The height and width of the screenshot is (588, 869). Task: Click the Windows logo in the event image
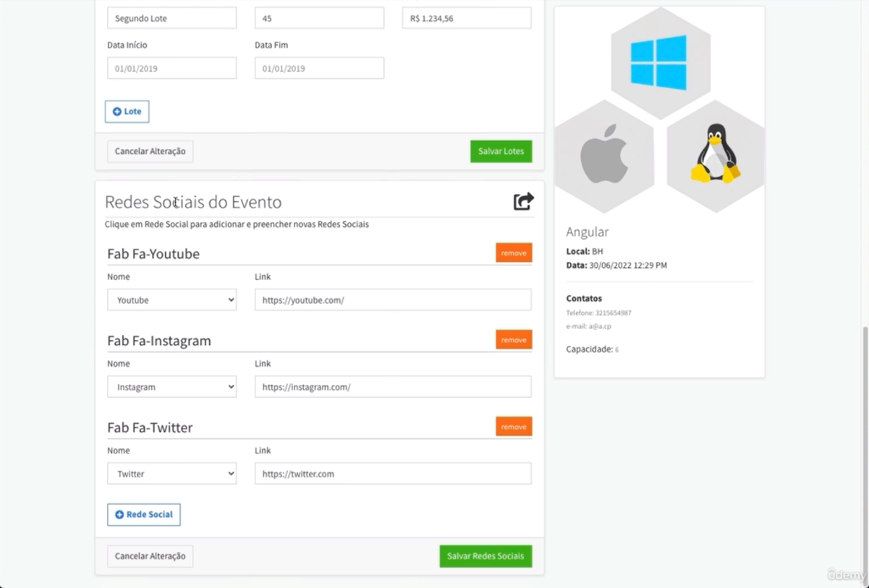click(658, 62)
